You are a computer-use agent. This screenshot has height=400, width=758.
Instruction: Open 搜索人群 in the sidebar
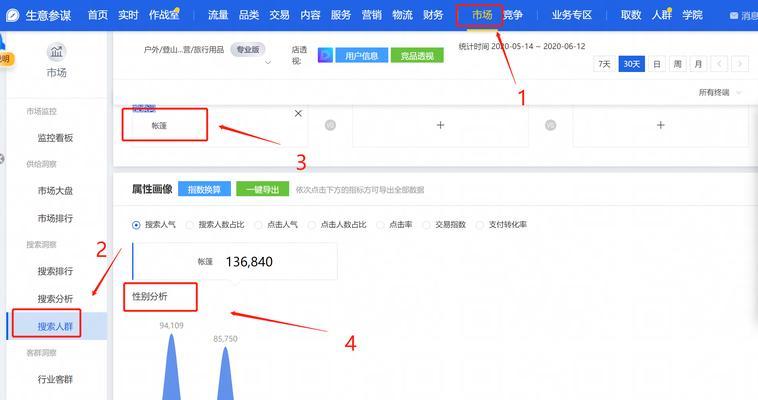pyautogui.click(x=56, y=326)
